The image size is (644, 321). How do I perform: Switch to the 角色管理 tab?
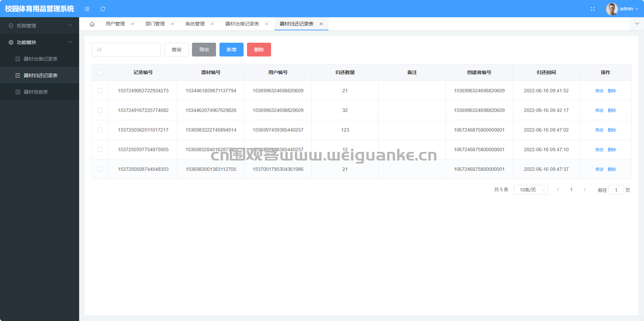point(195,24)
